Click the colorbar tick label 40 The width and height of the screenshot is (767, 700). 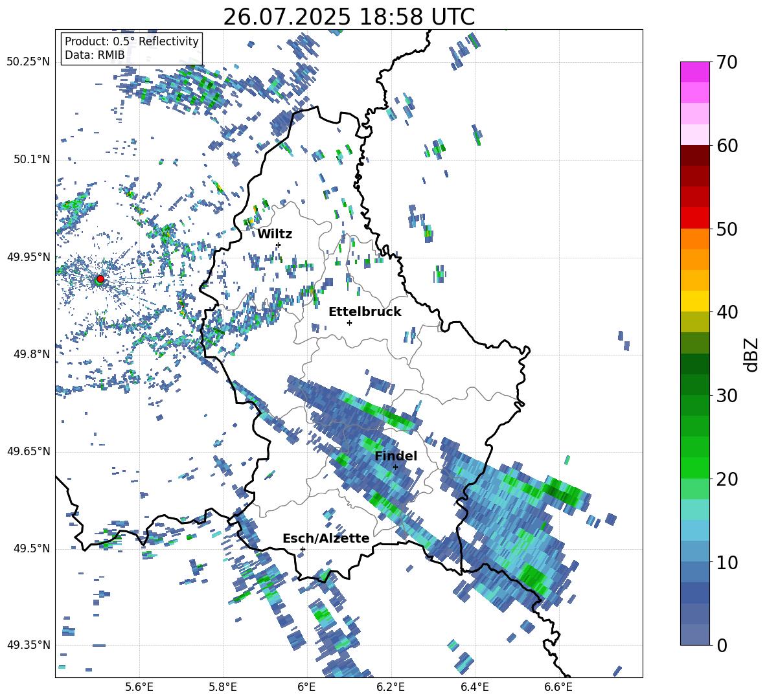point(726,312)
